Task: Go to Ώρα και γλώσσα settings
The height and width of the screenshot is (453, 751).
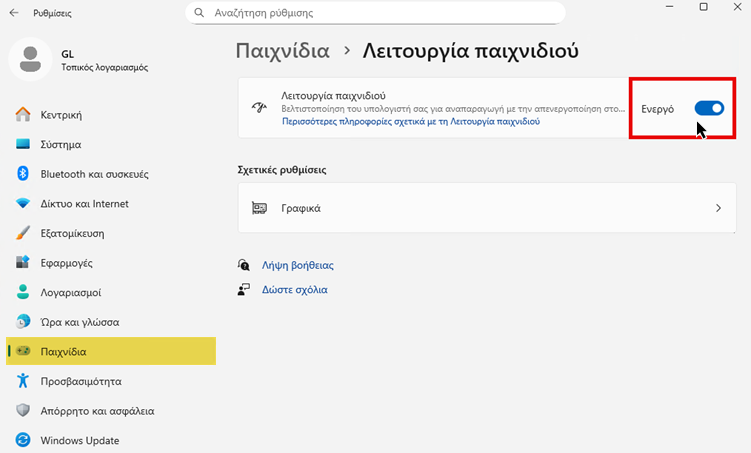Action: click(x=79, y=322)
